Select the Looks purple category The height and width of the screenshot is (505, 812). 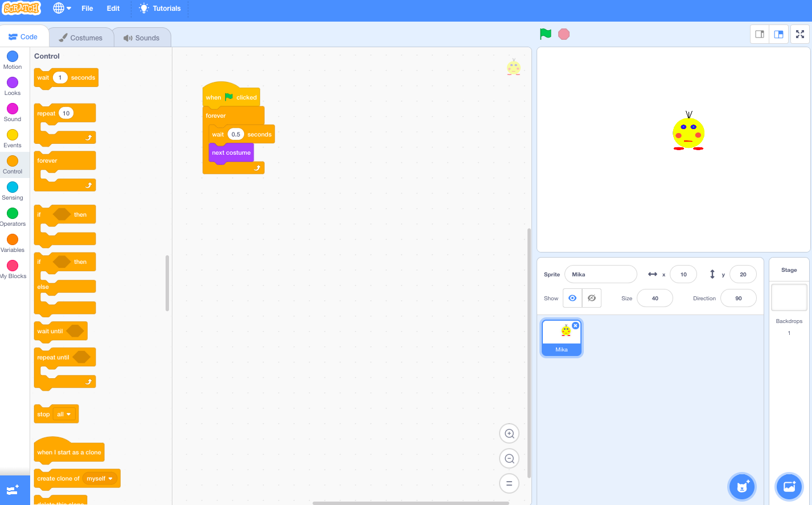[x=13, y=86]
